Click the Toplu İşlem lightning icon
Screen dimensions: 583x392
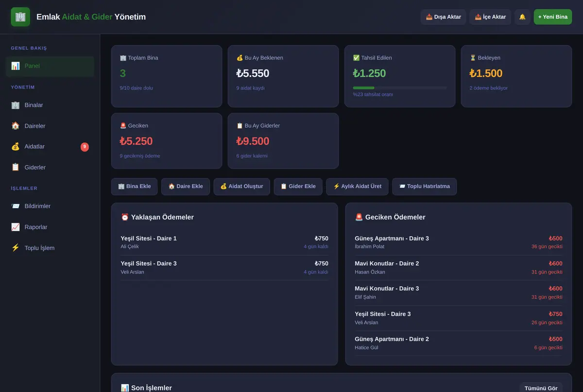[15, 248]
